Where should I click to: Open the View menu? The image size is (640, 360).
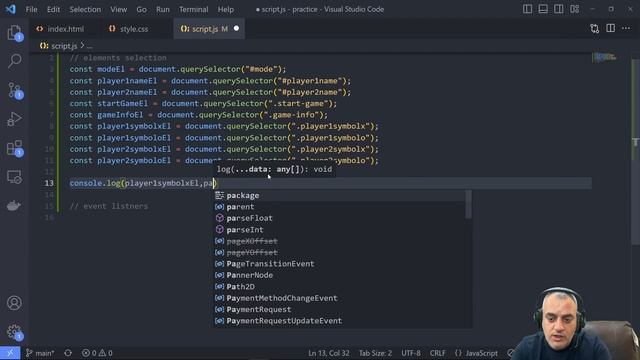[x=118, y=9]
